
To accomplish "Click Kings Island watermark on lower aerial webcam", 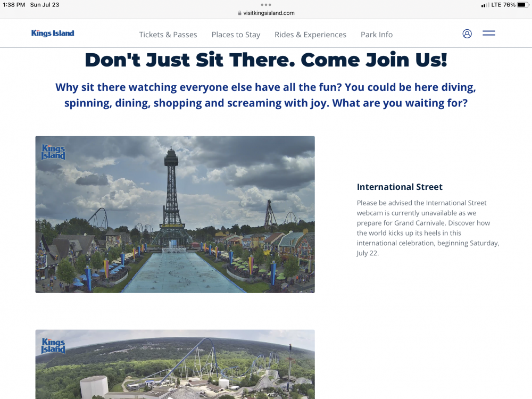I will point(53,346).
